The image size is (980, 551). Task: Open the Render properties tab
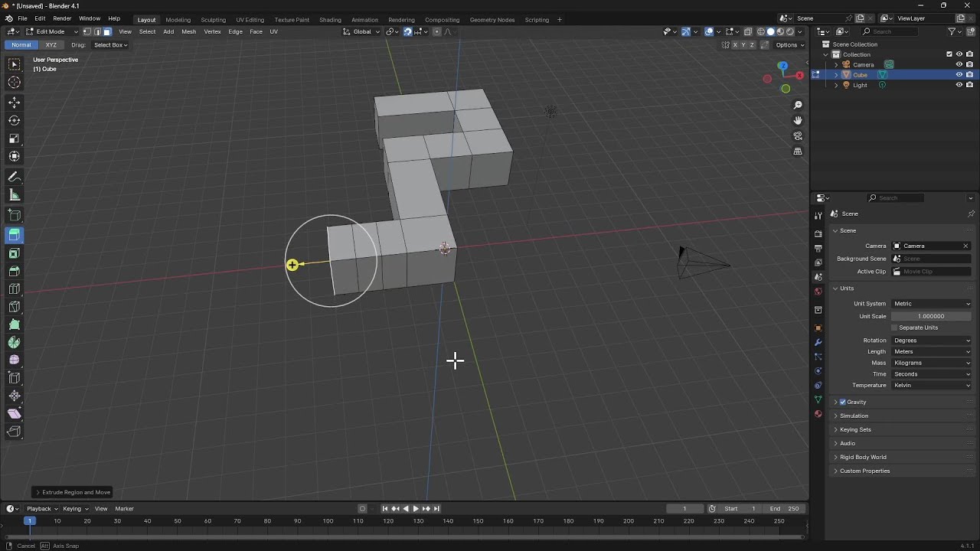click(x=818, y=233)
